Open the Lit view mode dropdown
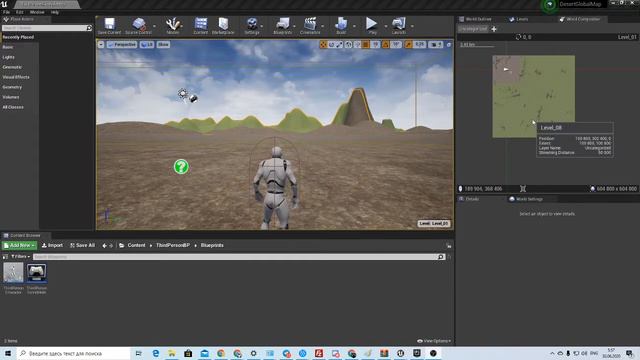640x360 pixels. [x=147, y=44]
